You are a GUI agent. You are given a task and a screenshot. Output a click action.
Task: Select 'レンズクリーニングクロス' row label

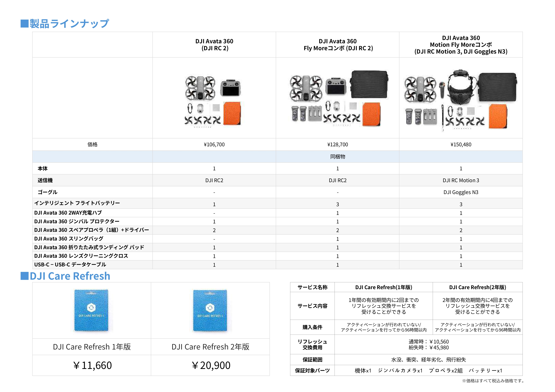[x=98, y=256]
